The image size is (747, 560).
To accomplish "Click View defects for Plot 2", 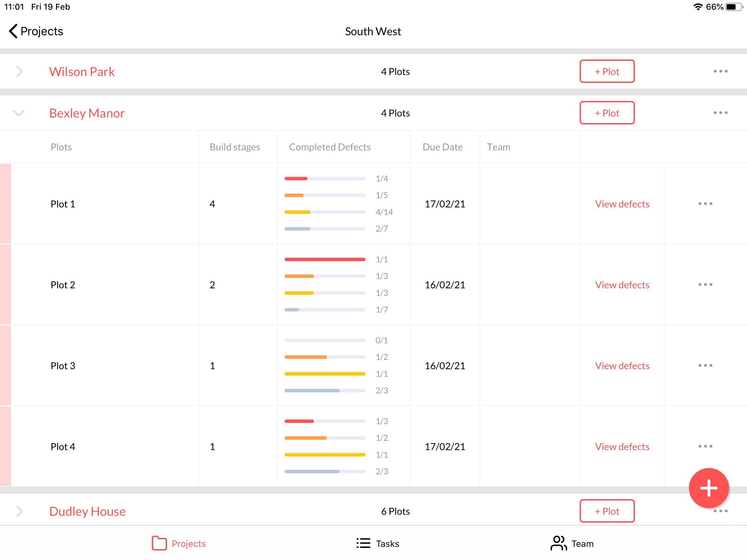I will pyautogui.click(x=622, y=284).
